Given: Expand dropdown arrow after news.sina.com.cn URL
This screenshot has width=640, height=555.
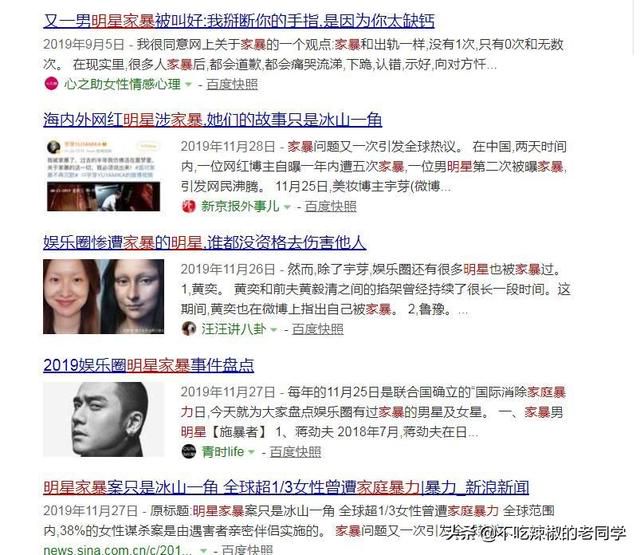Looking at the screenshot, I should tap(203, 551).
